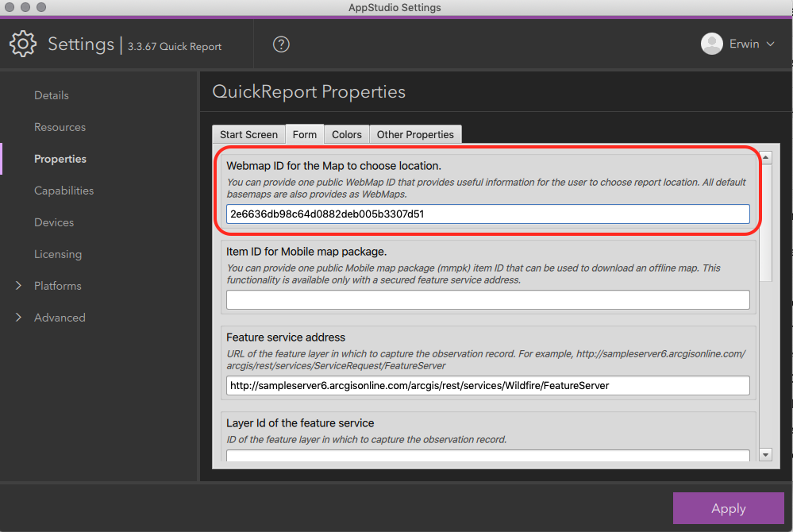Switch to the Form tab
The width and height of the screenshot is (793, 532).
click(305, 134)
